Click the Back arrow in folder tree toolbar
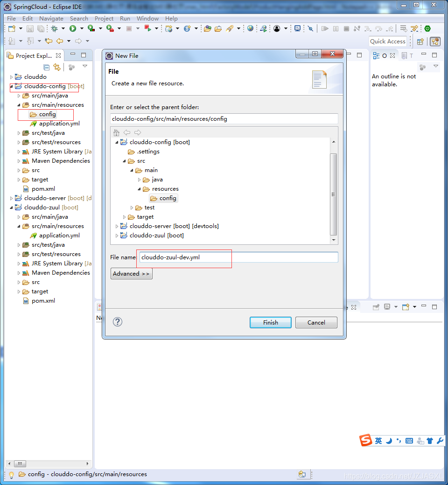 tap(127, 132)
